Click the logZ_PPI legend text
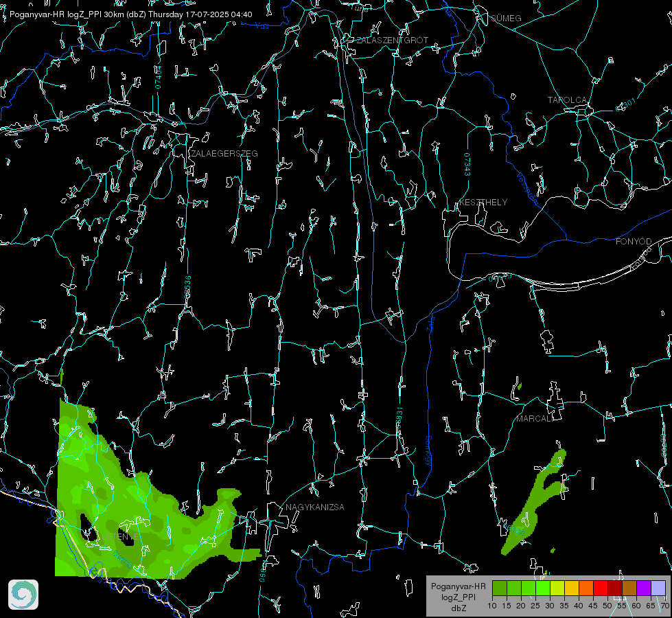Screen dimensions: 672x618 (x=458, y=597)
